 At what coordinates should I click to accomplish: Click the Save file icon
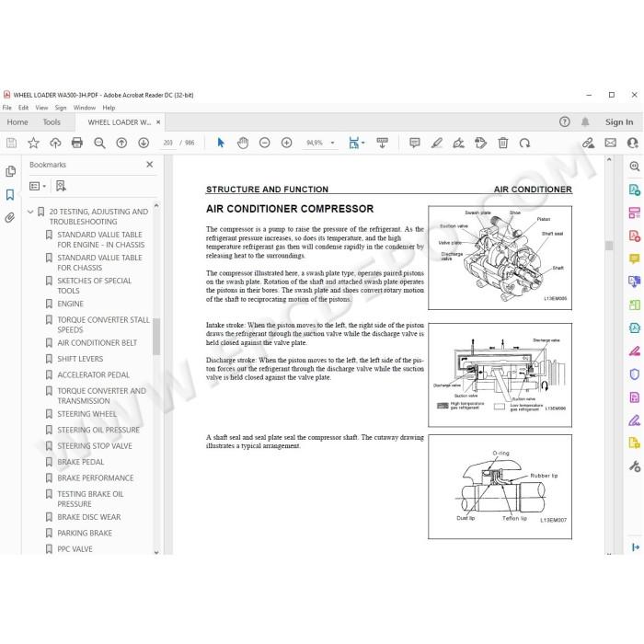[11, 143]
